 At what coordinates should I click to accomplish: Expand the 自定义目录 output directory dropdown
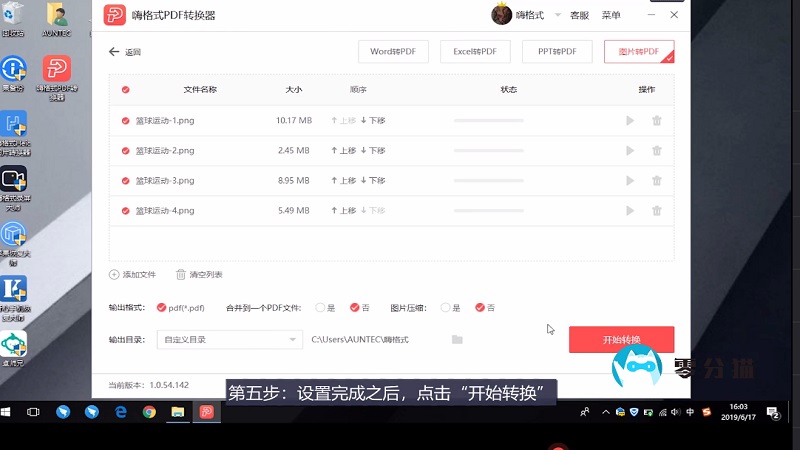pyautogui.click(x=293, y=340)
